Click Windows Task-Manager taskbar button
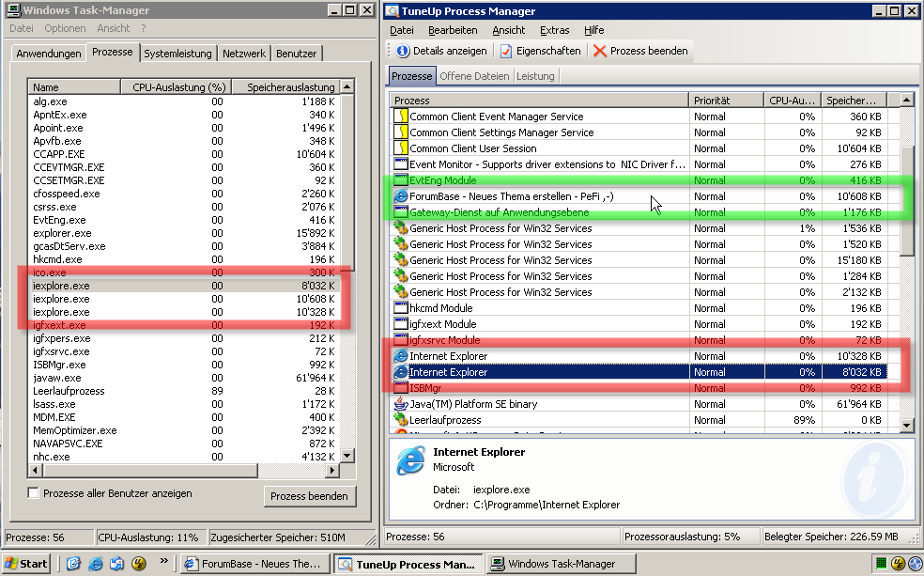 (561, 564)
